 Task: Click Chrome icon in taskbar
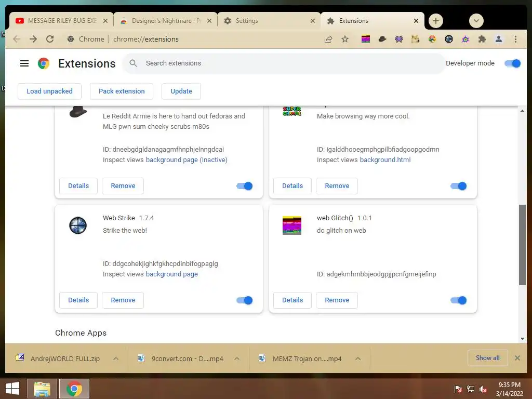pyautogui.click(x=74, y=389)
